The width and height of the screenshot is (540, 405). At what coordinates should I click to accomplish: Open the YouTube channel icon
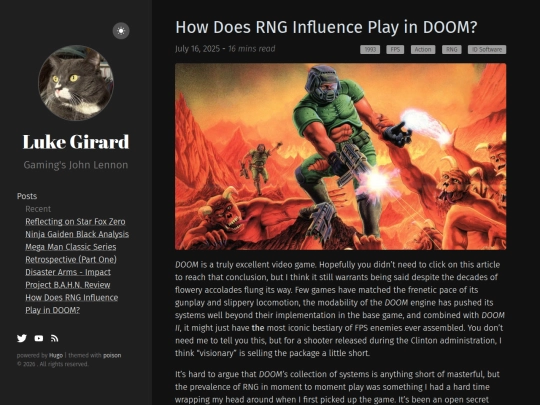39,338
